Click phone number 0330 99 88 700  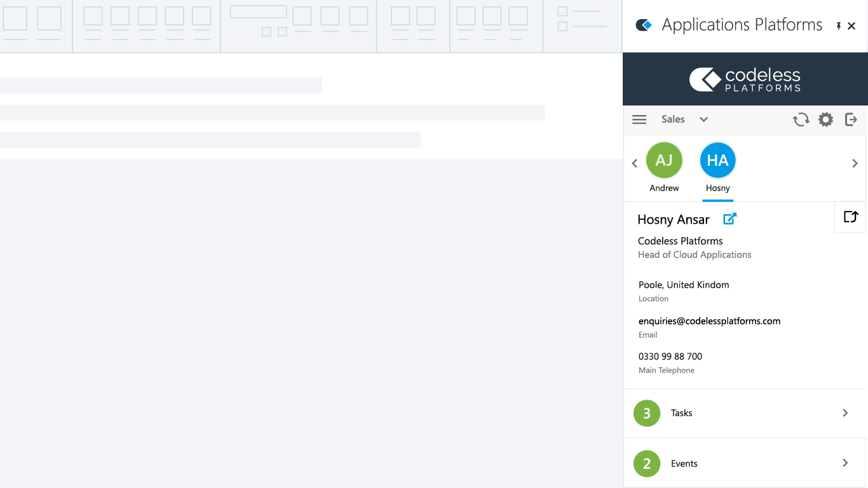670,356
